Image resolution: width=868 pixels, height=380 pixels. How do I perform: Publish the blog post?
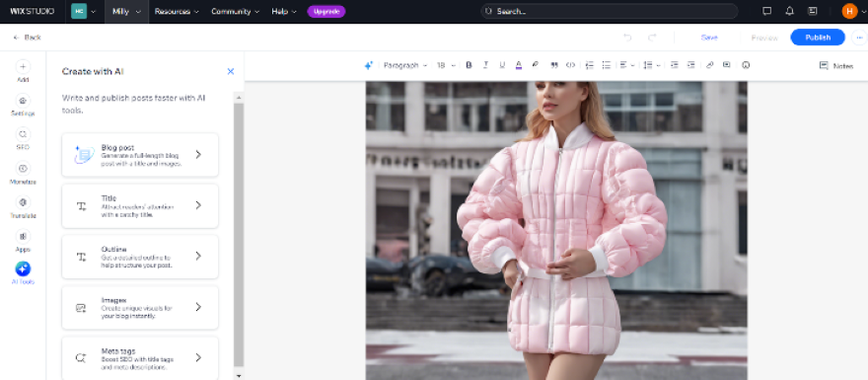pos(818,38)
